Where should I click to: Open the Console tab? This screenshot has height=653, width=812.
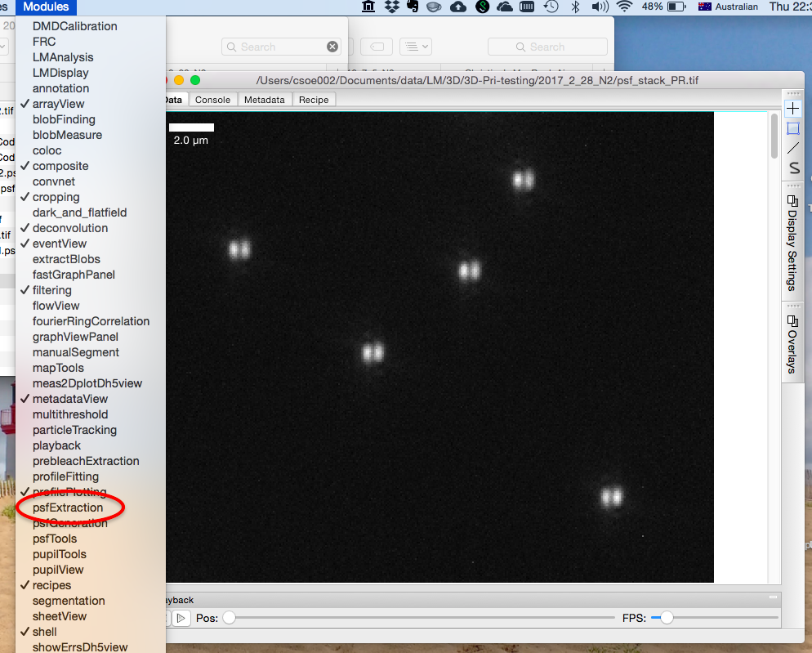212,100
